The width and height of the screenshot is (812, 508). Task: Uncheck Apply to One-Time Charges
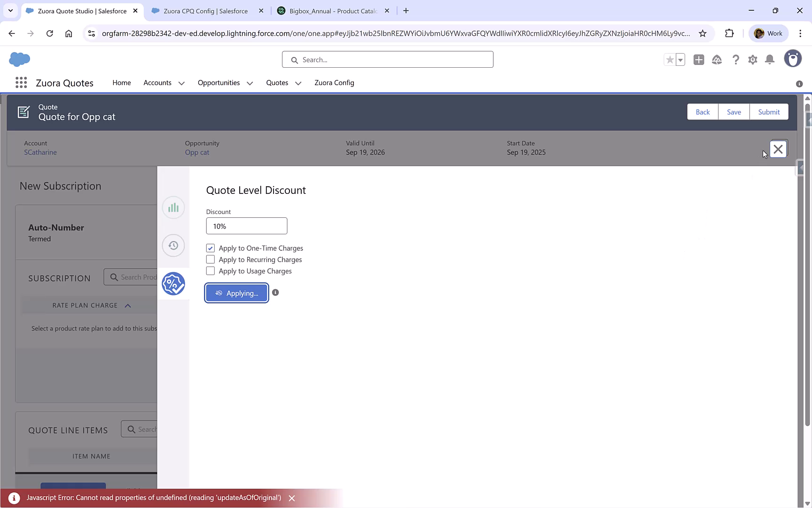pyautogui.click(x=210, y=248)
